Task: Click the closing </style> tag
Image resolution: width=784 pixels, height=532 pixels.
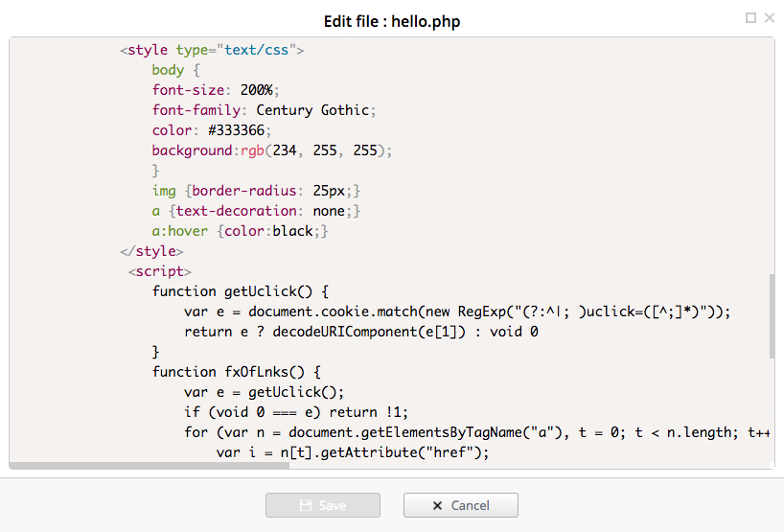Action: click(151, 251)
